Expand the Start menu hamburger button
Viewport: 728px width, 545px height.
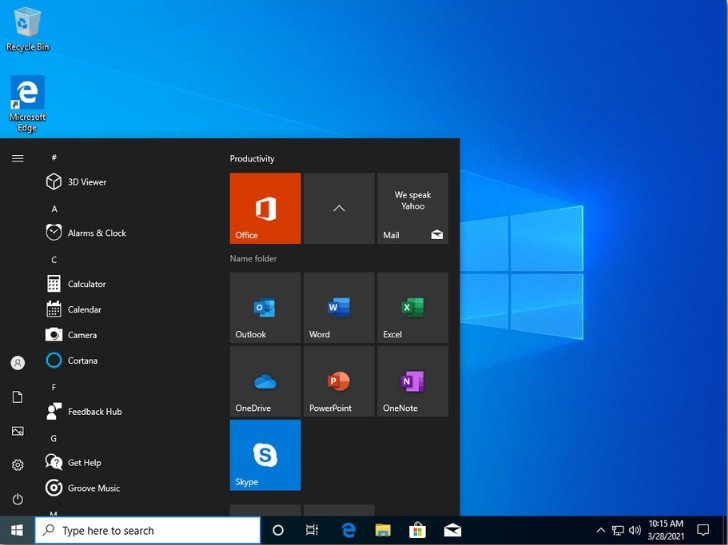(18, 159)
